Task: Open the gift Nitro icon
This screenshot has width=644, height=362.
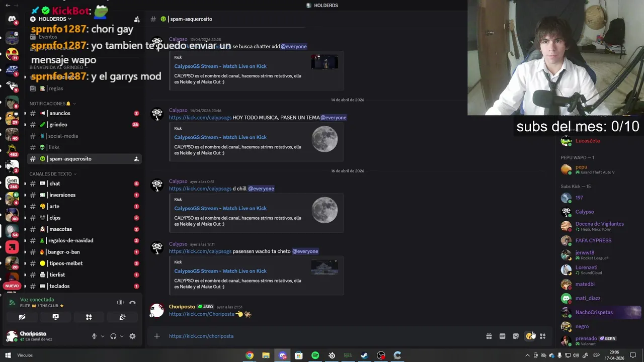Action: [489, 336]
